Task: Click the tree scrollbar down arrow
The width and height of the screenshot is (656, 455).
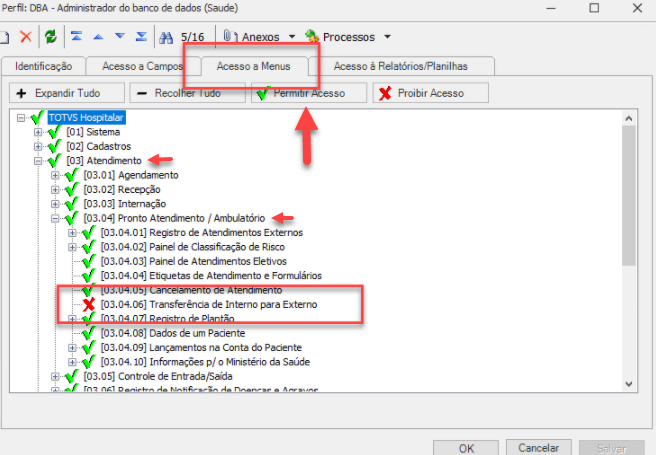Action: (629, 383)
